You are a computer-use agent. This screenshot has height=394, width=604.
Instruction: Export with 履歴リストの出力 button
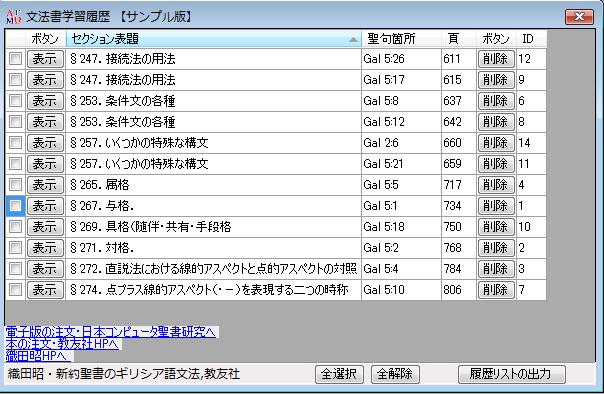[512, 374]
